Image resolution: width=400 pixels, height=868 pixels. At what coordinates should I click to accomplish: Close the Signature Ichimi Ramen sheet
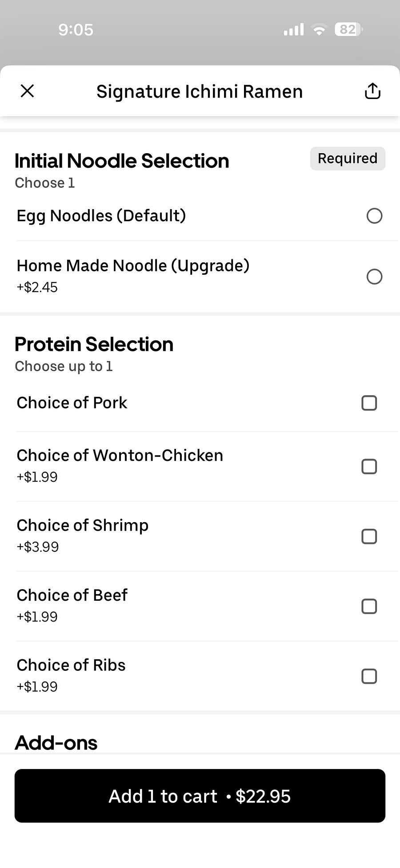click(28, 91)
